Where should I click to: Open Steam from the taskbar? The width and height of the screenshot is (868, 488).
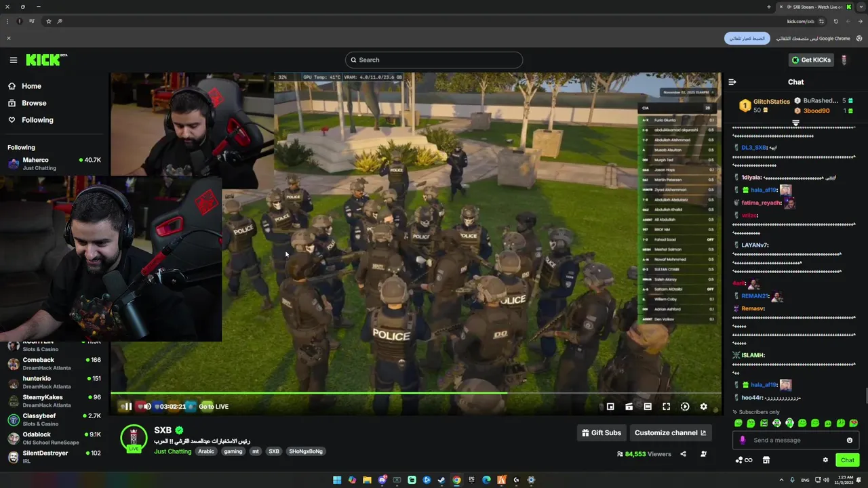click(x=441, y=480)
